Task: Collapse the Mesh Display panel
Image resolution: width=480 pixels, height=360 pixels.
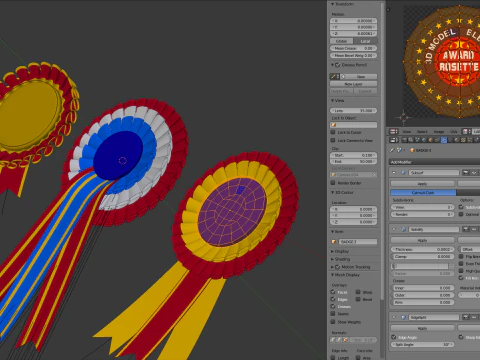Action: point(333,275)
